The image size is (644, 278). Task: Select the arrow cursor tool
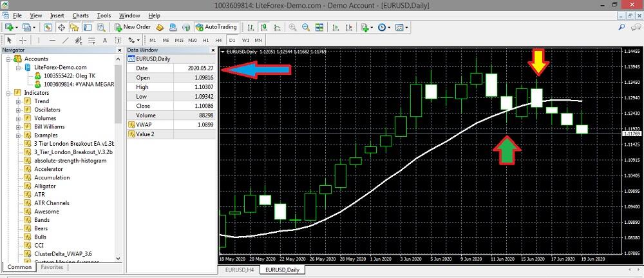point(10,40)
